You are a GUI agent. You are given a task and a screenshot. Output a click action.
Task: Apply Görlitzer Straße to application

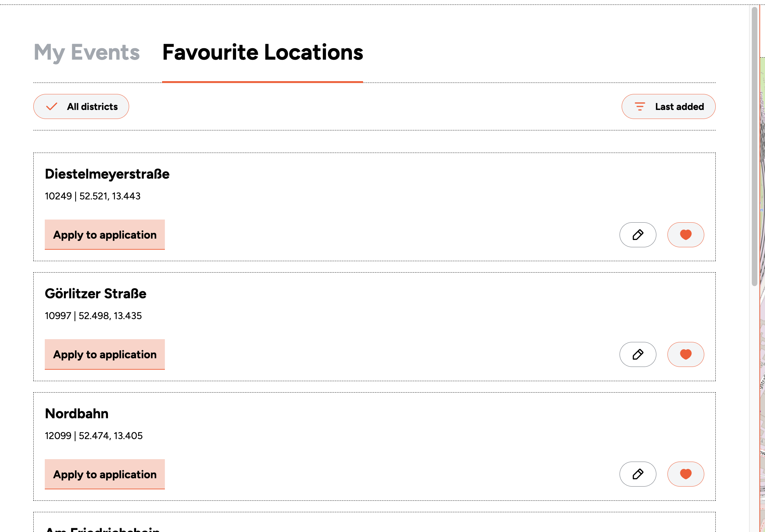[x=104, y=354]
